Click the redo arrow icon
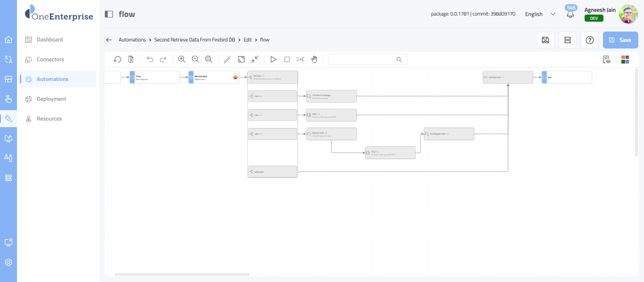644x282 pixels. click(163, 59)
